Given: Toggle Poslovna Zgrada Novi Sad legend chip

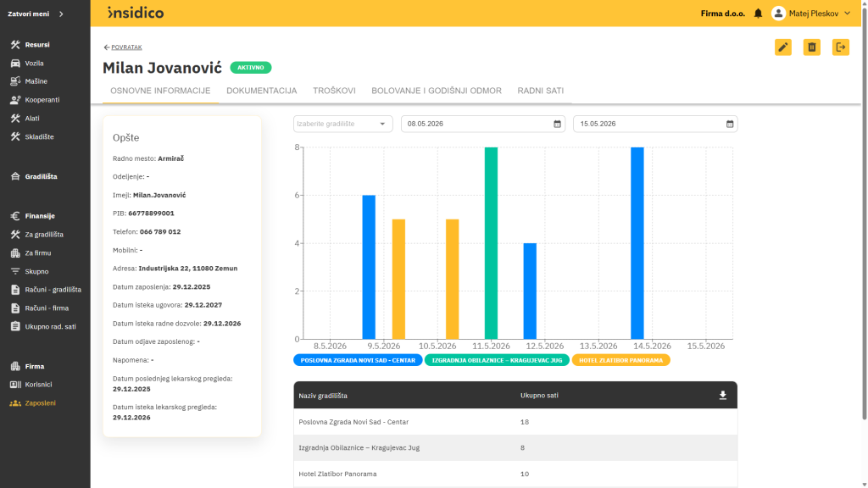Looking at the screenshot, I should 358,360.
